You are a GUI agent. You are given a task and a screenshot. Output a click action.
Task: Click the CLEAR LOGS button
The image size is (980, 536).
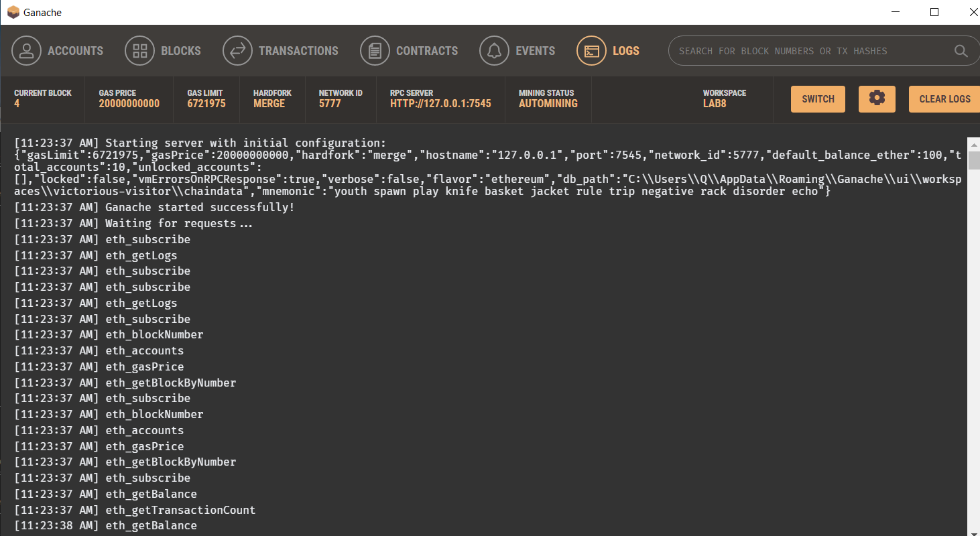tap(944, 98)
